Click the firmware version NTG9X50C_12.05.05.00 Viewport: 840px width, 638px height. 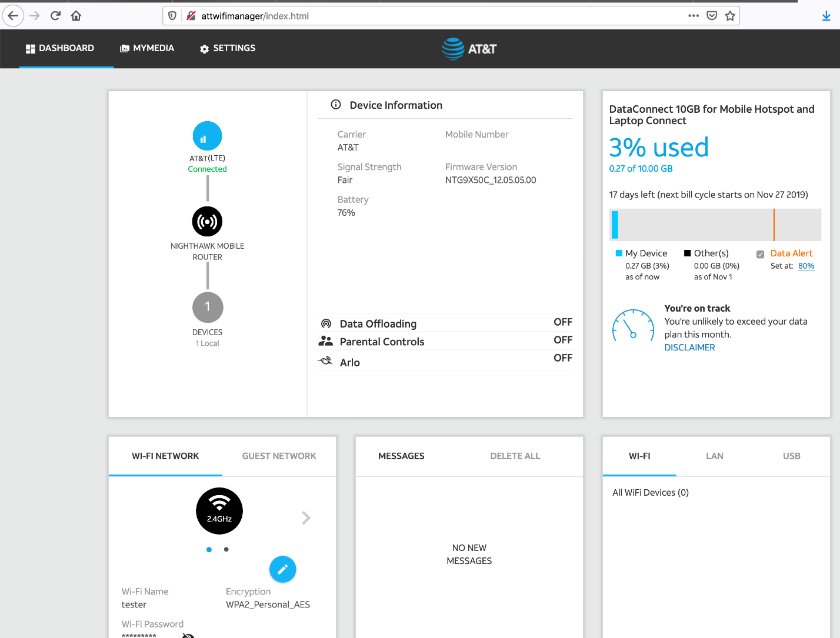coord(491,180)
